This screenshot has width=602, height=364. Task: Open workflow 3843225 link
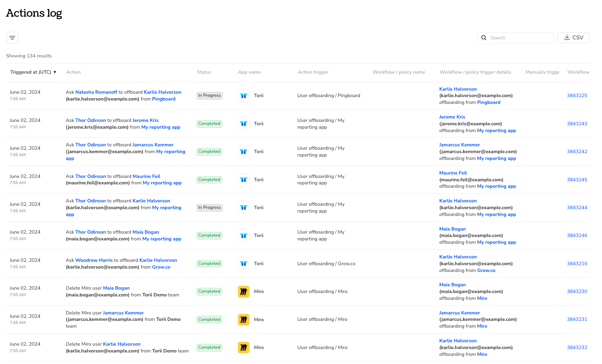click(577, 95)
